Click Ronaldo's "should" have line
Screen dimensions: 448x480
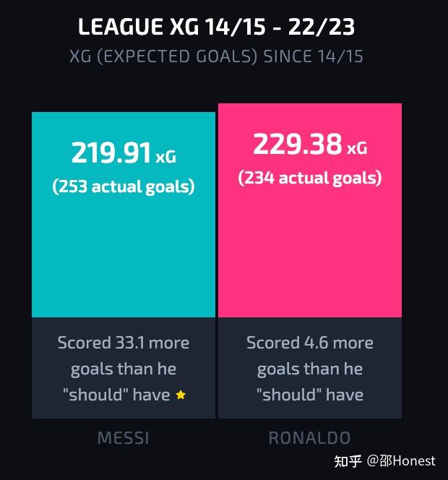[310, 395]
